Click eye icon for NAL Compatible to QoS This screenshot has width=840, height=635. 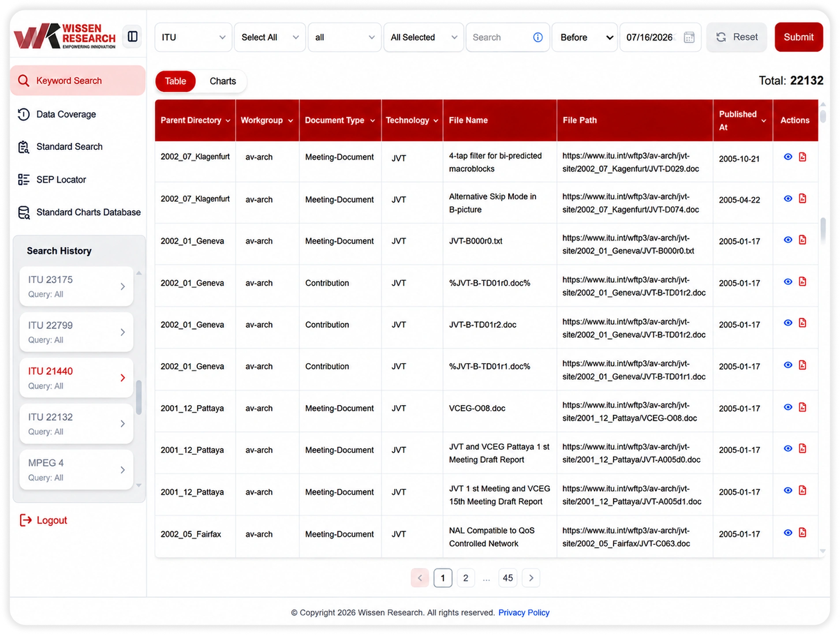pyautogui.click(x=788, y=533)
